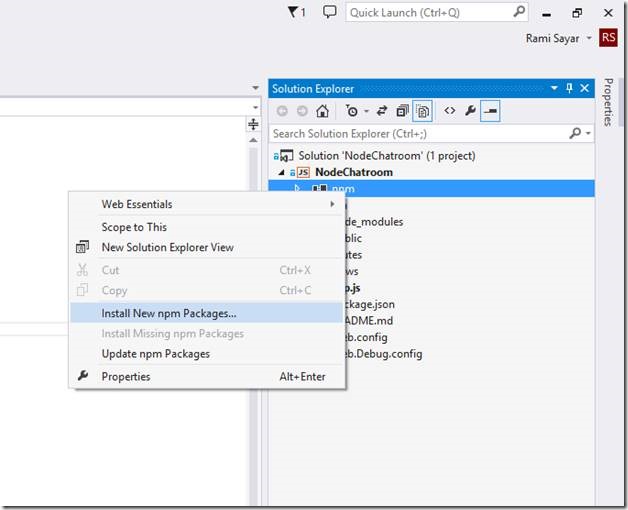
Task: Click the View Code angle-brackets icon
Action: pyautogui.click(x=450, y=111)
